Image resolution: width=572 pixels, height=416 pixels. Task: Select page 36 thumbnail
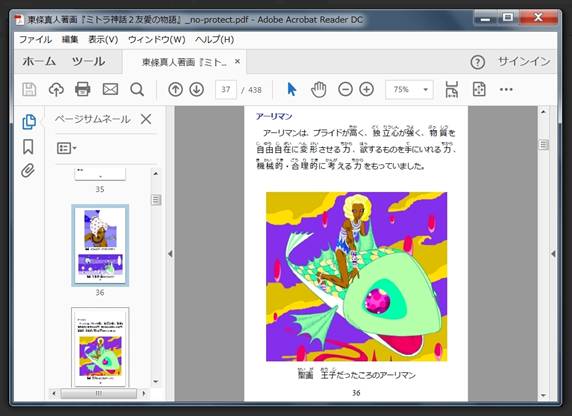pos(100,245)
